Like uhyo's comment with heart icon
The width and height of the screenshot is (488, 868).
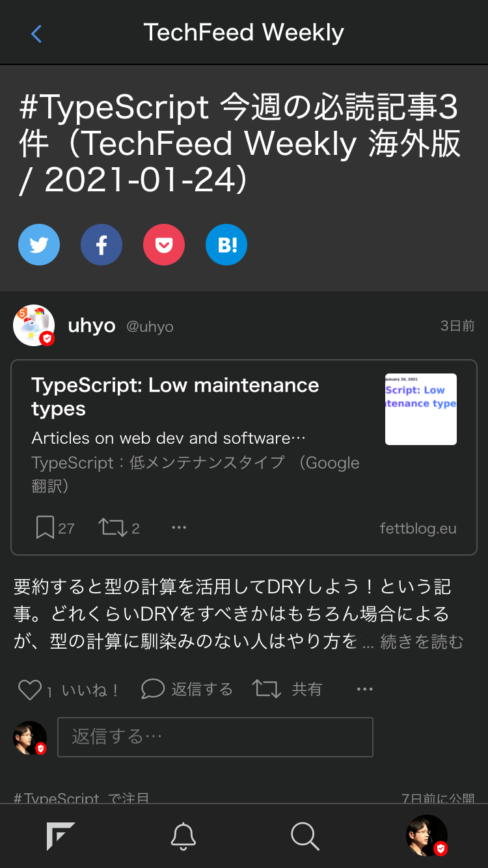click(29, 690)
